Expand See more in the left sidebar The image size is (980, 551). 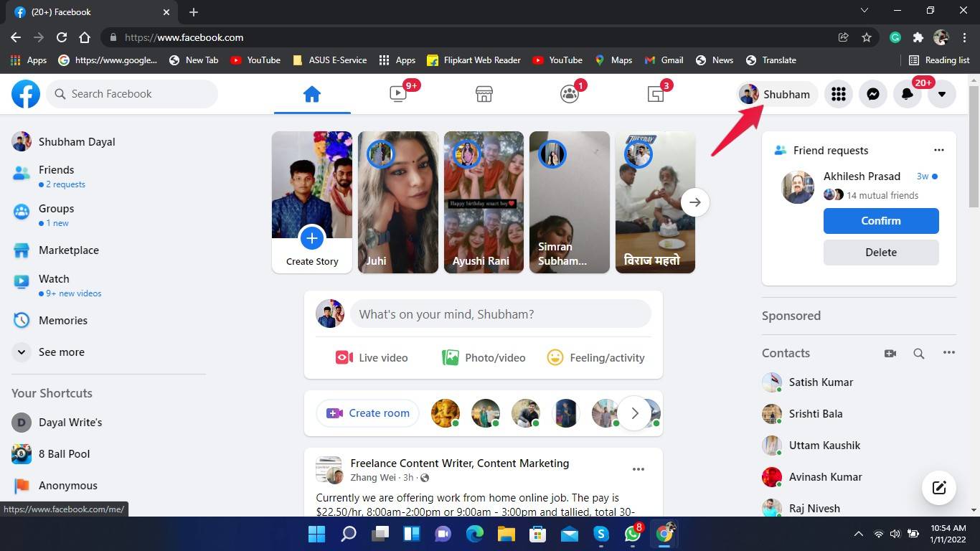(61, 352)
